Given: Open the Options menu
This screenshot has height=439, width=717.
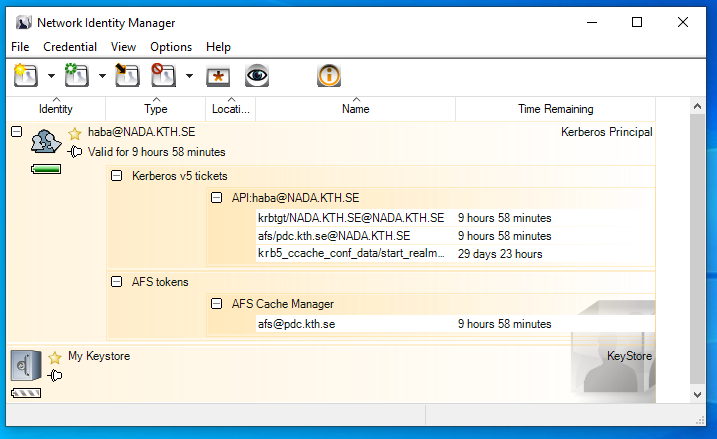Looking at the screenshot, I should (x=171, y=47).
